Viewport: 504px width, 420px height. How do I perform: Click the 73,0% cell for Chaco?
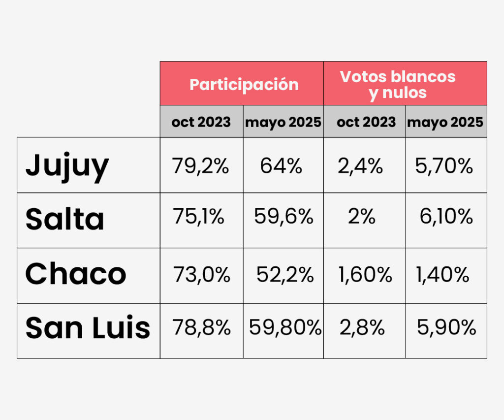click(x=202, y=275)
